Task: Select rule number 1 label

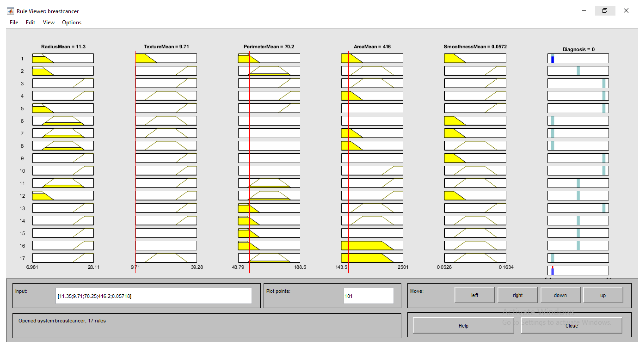Action: click(x=22, y=59)
